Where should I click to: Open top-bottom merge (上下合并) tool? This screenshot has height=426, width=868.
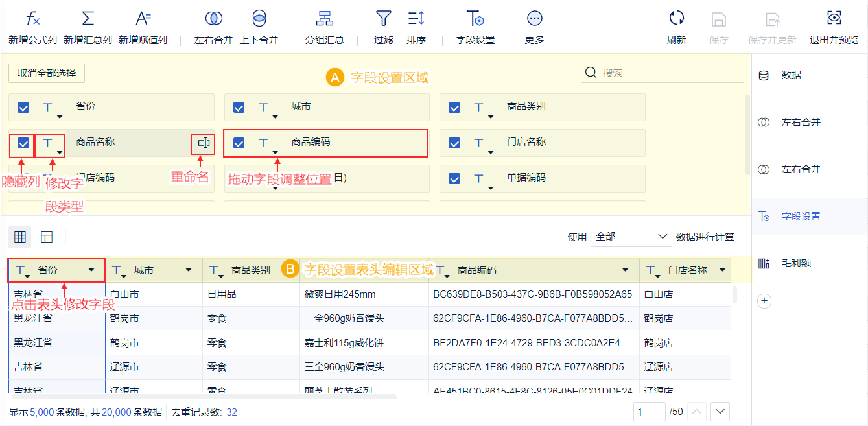pos(259,28)
